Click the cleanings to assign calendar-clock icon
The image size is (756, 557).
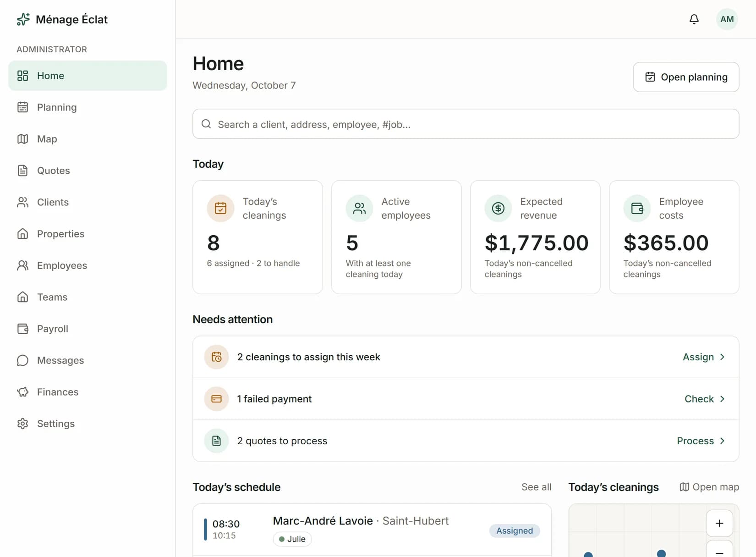coord(216,357)
